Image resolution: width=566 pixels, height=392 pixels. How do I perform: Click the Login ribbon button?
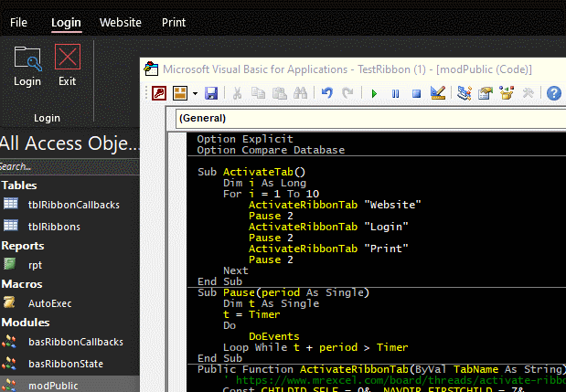point(27,66)
